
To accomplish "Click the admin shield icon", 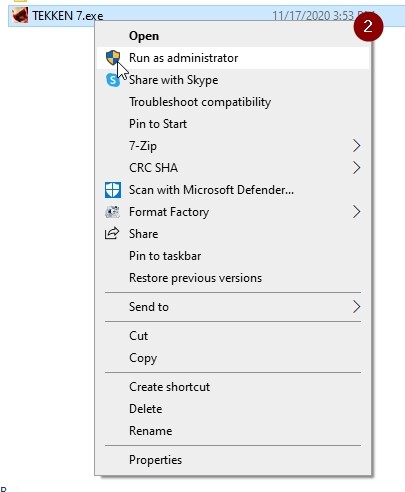I will pos(113,58).
